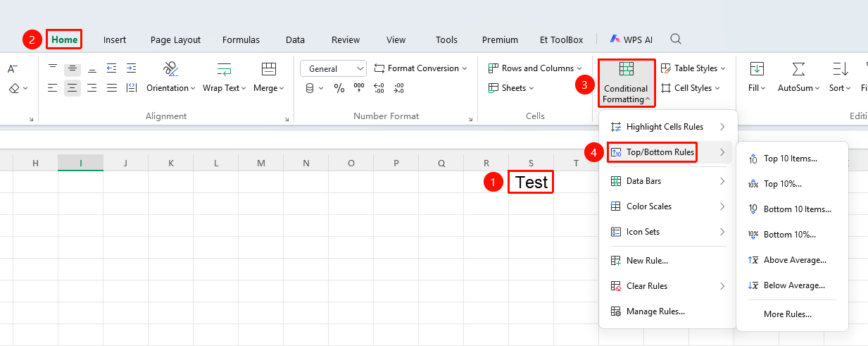Viewport: 868px width, 346px height.
Task: Click the distributed alignment icon
Action: click(132, 88)
